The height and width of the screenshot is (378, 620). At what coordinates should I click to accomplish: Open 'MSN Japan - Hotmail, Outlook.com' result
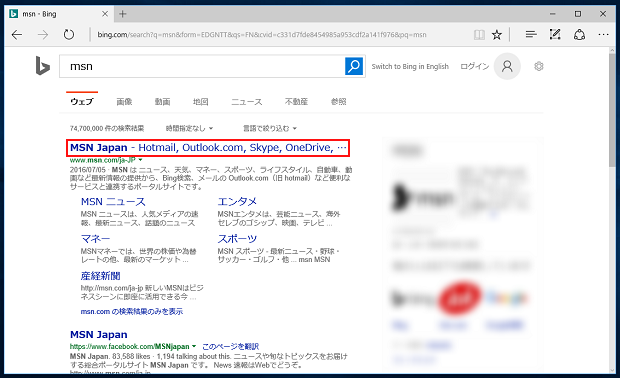click(208, 147)
